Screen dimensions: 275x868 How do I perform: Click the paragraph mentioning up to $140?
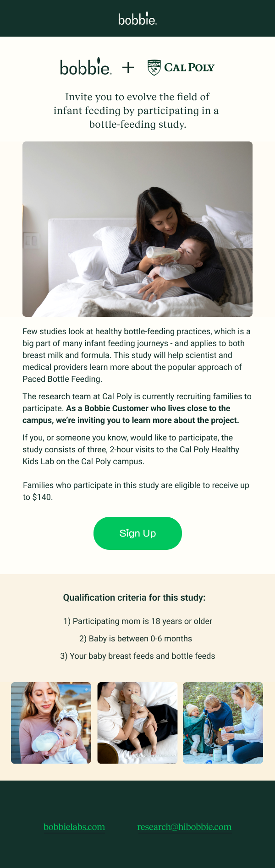coord(136,491)
